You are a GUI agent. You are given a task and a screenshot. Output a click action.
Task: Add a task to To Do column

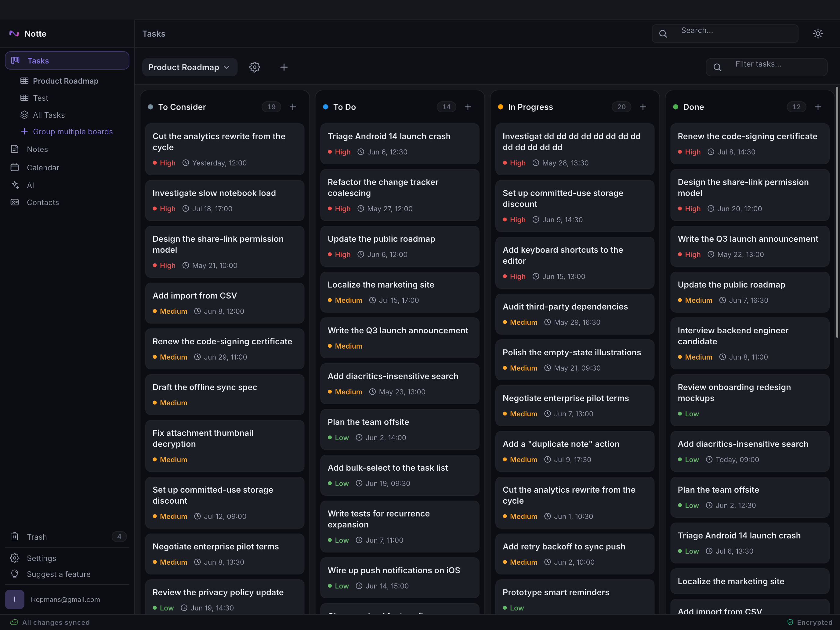(468, 107)
